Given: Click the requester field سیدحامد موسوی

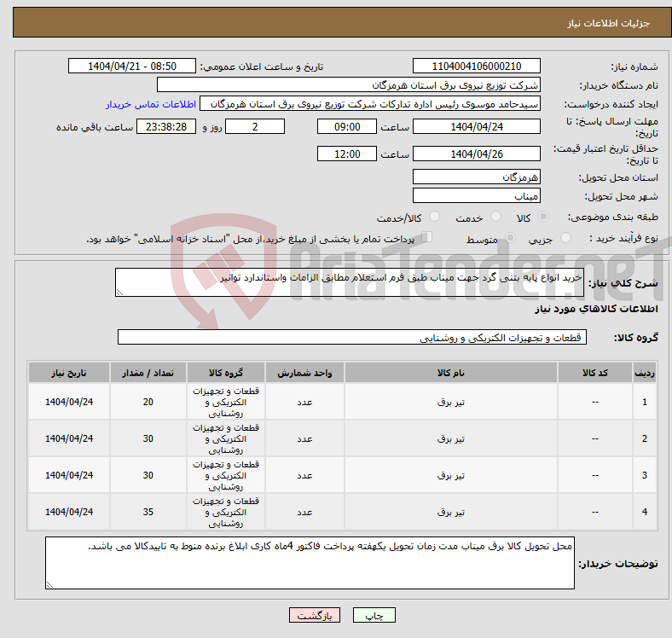Looking at the screenshot, I should click(x=370, y=104).
